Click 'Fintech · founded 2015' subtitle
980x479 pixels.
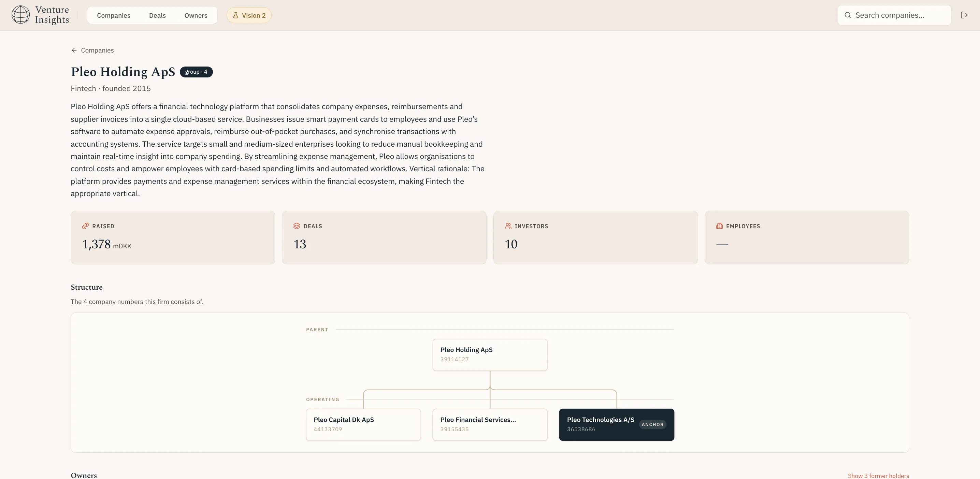pyautogui.click(x=111, y=89)
